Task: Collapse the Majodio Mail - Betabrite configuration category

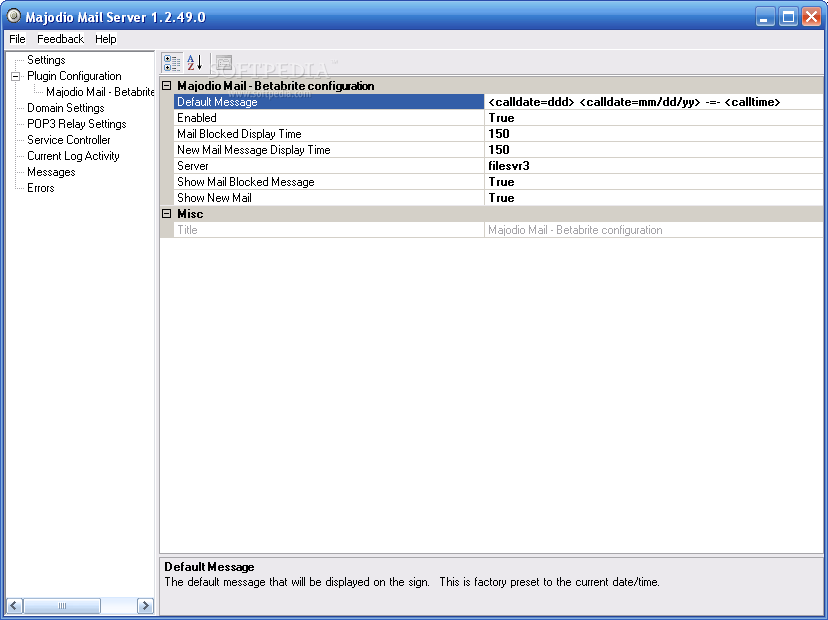Action: (167, 86)
